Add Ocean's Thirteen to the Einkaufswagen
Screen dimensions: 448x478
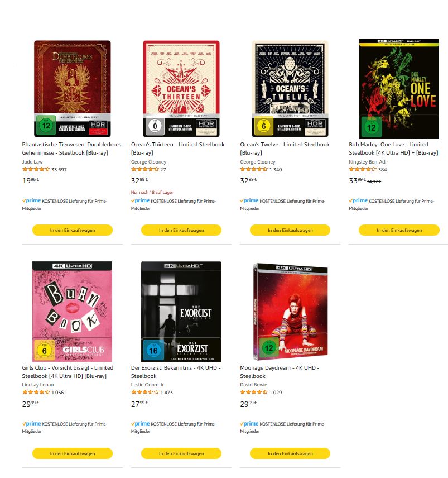click(x=181, y=230)
